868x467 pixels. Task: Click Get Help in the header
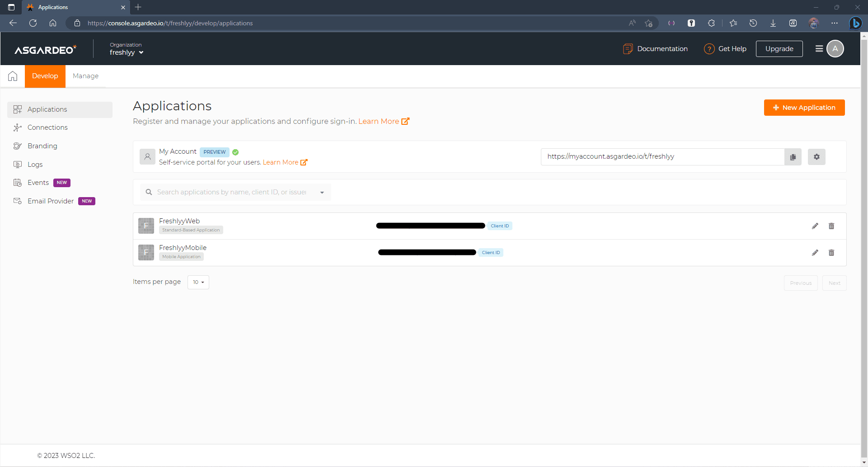tap(725, 49)
